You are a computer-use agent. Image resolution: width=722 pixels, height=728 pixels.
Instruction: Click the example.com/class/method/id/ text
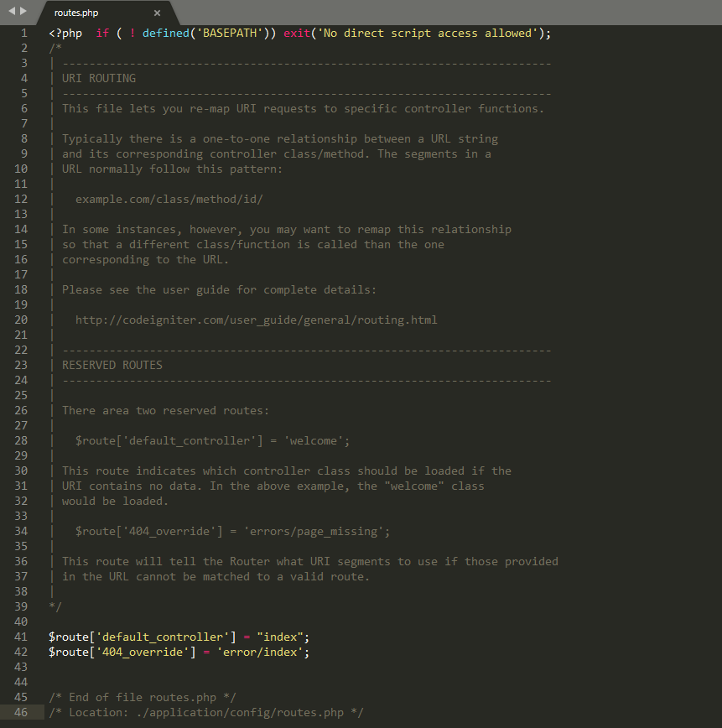click(169, 200)
